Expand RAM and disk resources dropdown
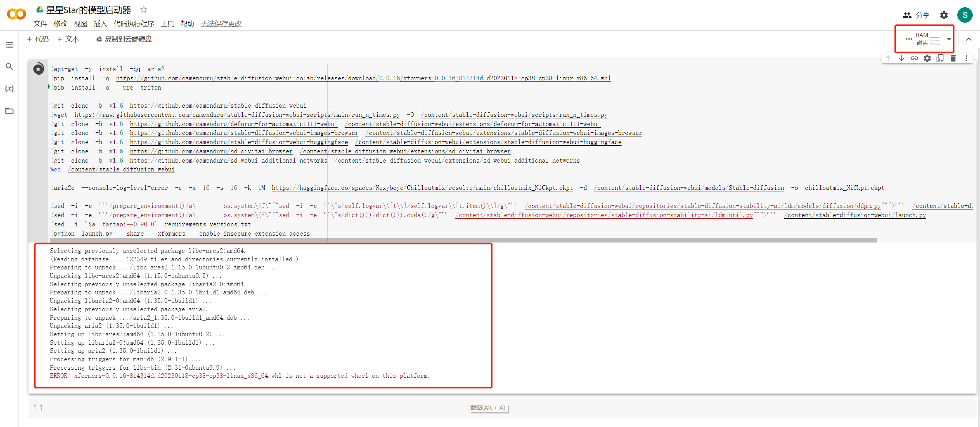The height and width of the screenshot is (427, 980). click(949, 39)
